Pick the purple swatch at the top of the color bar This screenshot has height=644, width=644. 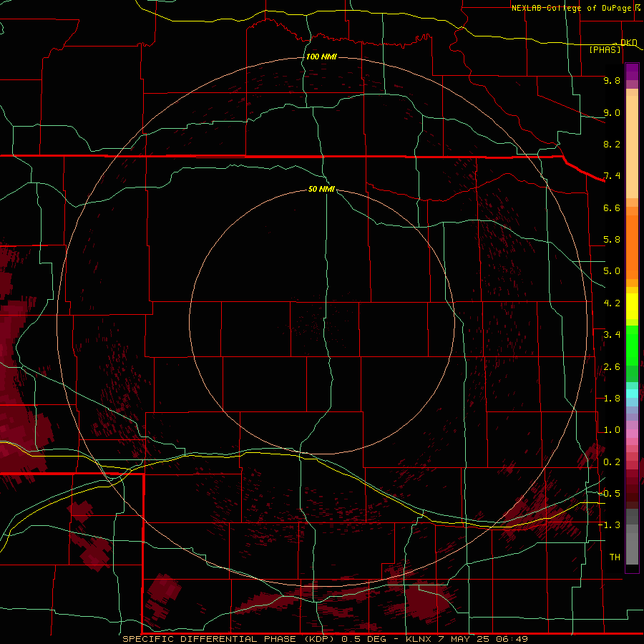[632, 72]
